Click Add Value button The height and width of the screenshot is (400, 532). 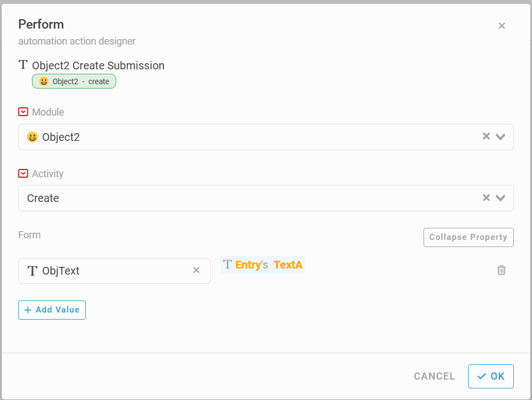pos(52,310)
